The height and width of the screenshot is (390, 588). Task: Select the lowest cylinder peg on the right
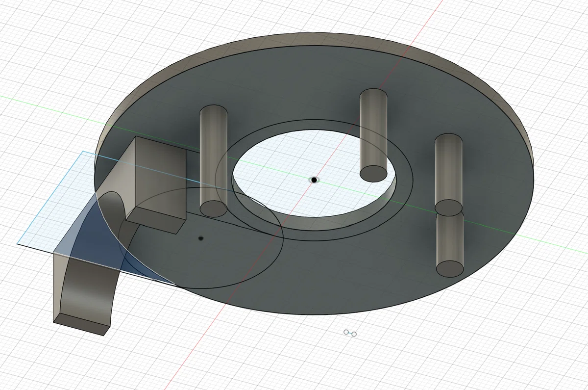click(450, 244)
